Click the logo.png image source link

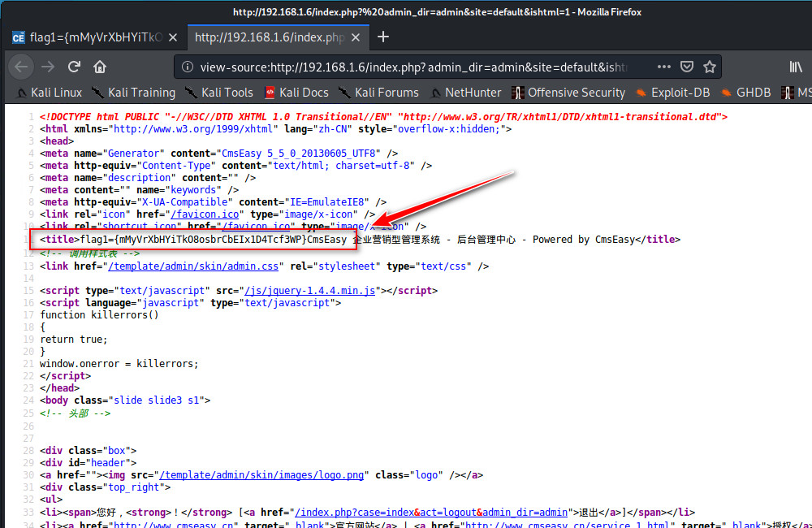coord(263,475)
